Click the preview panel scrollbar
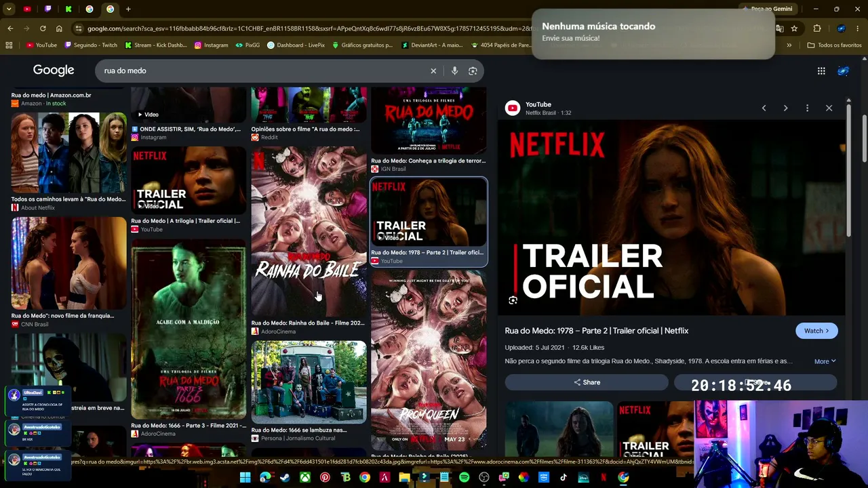This screenshot has width=868, height=488. coord(848,169)
